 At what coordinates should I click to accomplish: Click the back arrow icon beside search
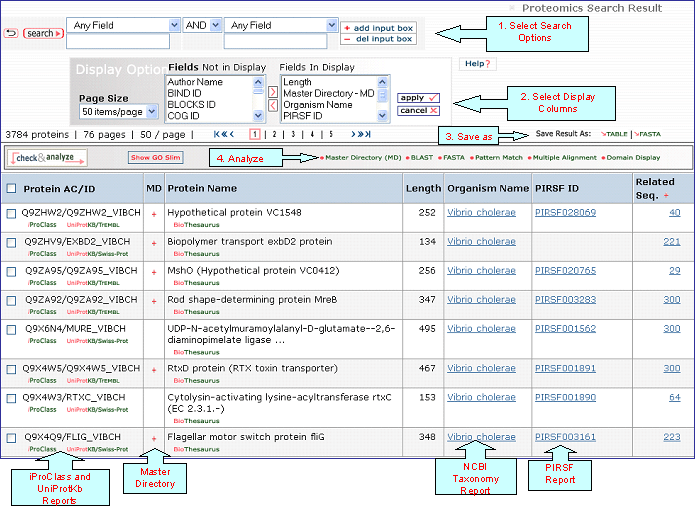pos(11,33)
